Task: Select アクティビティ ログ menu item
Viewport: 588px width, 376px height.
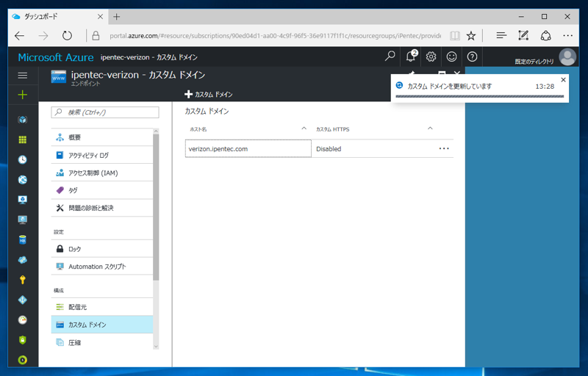Action: pos(102,155)
